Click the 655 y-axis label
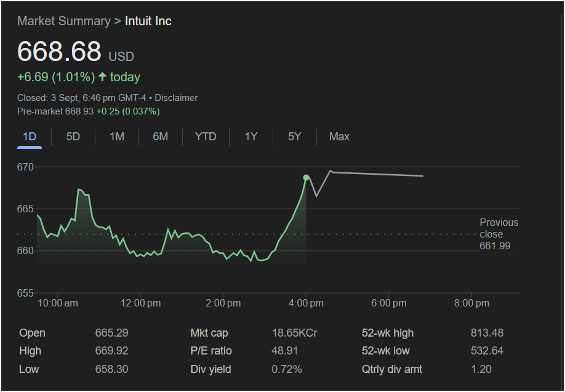565x392 pixels. pyautogui.click(x=25, y=294)
